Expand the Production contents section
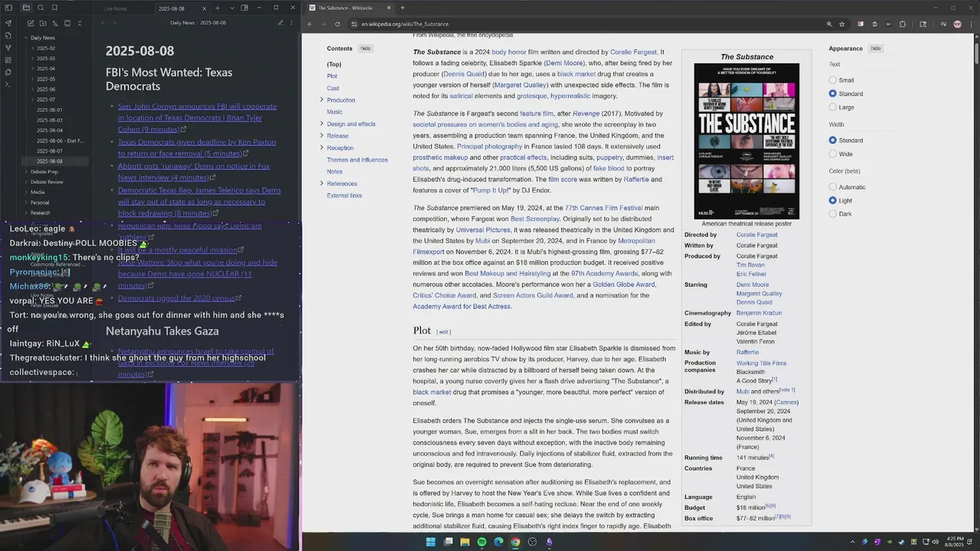Screen dimensions: 980x551 coord(322,99)
